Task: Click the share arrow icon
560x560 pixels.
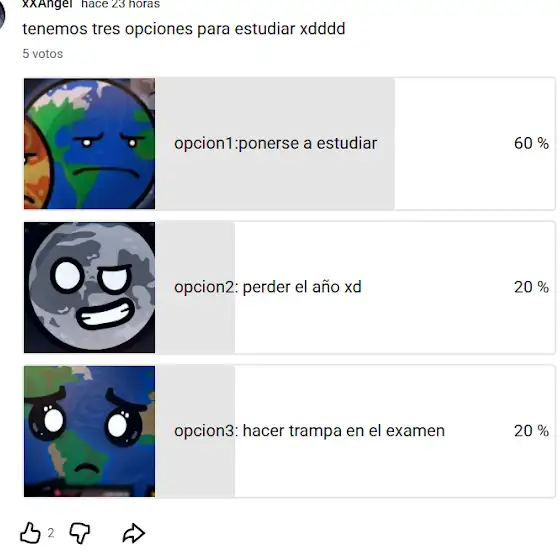Action: (134, 533)
